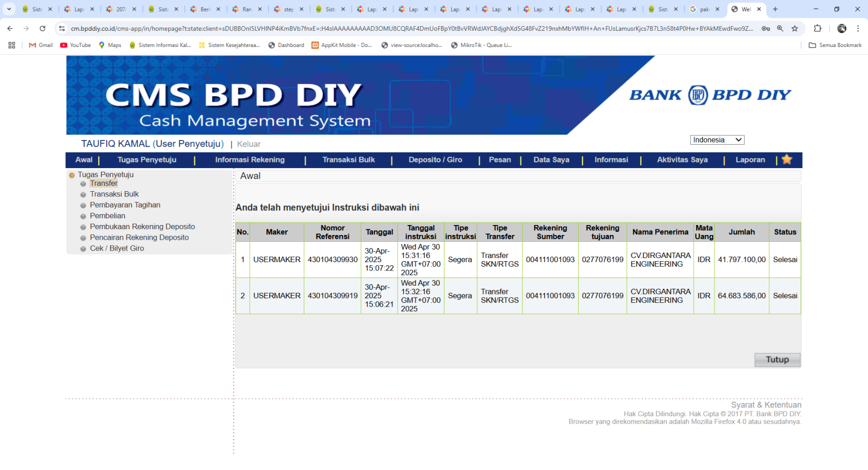Open the Dashboard bookmark
This screenshot has height=470, width=868.
click(x=286, y=45)
